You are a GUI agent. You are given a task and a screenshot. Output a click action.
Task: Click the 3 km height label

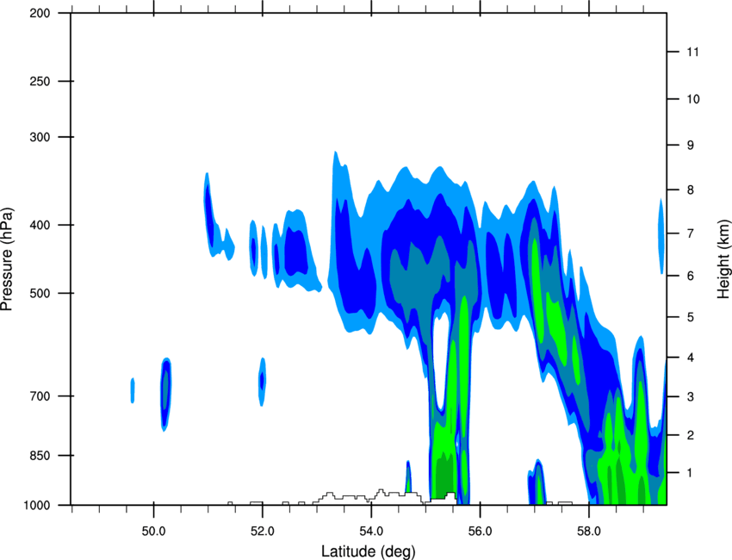(x=691, y=397)
